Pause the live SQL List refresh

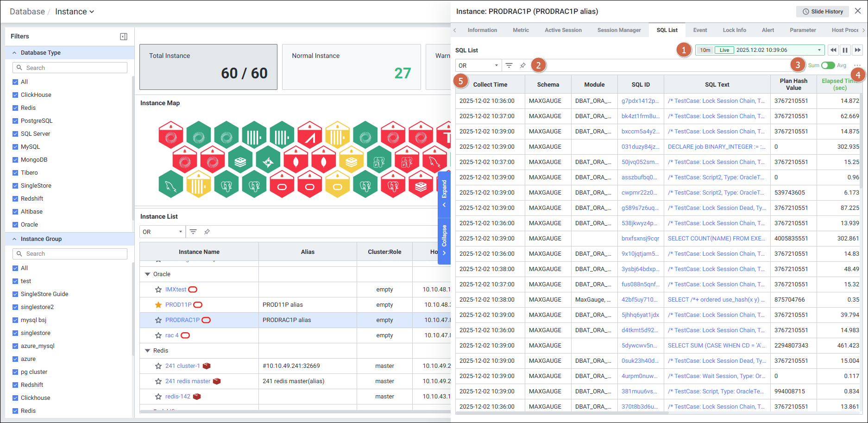tap(845, 50)
